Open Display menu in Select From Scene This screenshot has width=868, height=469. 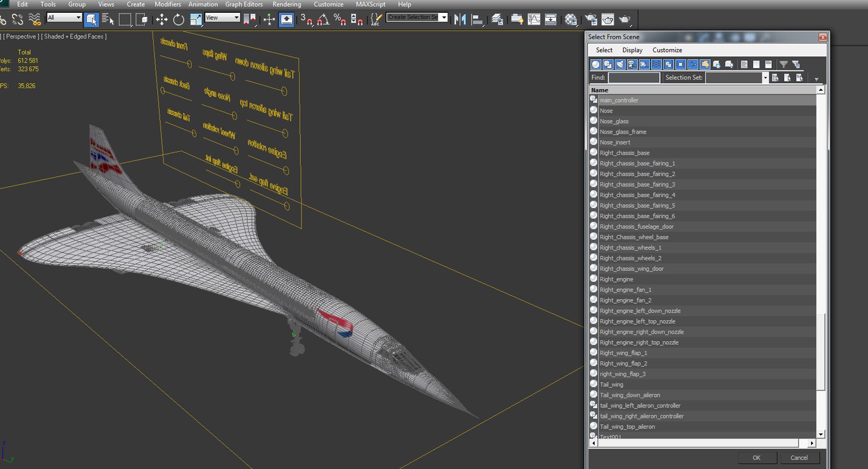(x=632, y=50)
